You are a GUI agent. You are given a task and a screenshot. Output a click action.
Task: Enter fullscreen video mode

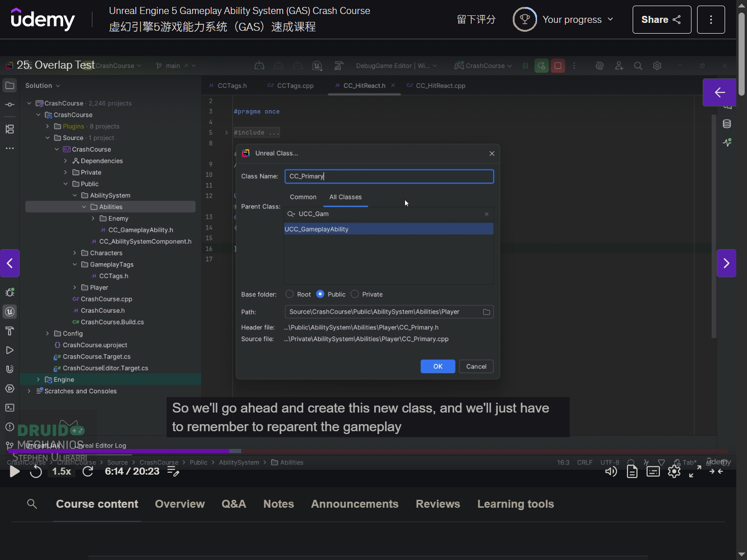point(695,471)
